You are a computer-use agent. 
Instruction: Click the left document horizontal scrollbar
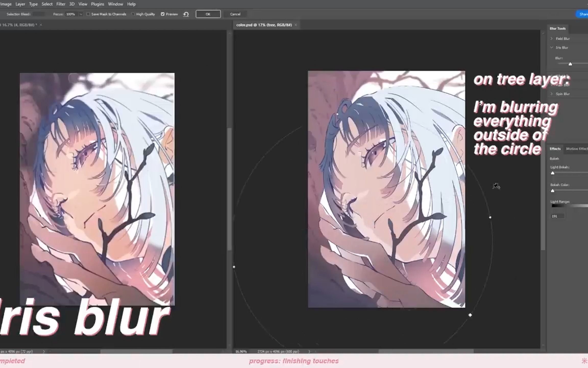point(136,351)
